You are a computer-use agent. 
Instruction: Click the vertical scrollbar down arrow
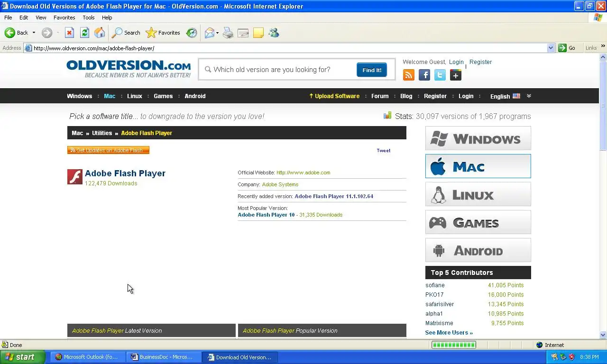coord(603,335)
